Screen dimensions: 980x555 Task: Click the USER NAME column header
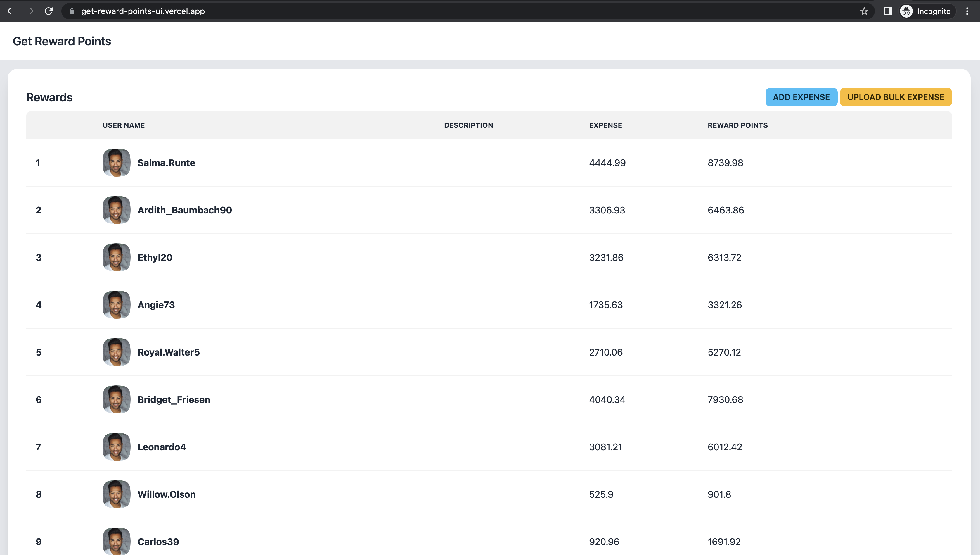click(x=123, y=125)
